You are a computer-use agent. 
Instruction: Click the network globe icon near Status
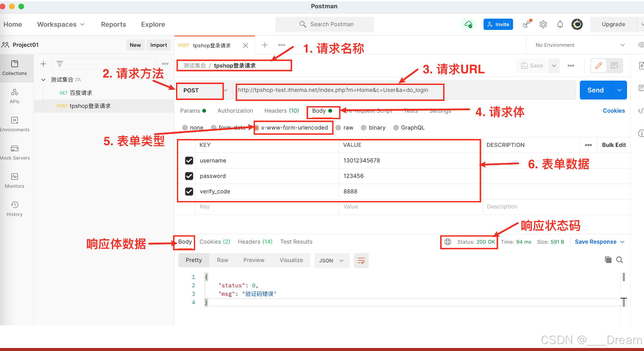pos(448,242)
